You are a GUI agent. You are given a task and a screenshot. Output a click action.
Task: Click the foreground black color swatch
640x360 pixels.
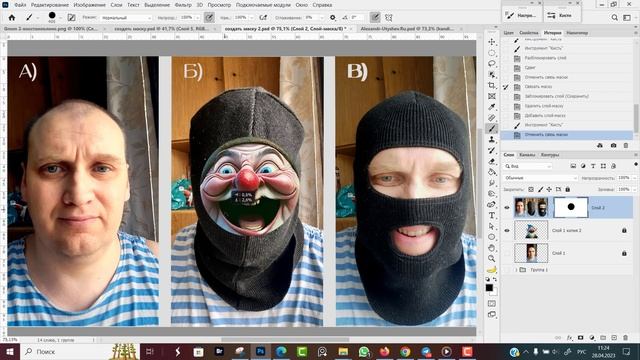(489, 288)
